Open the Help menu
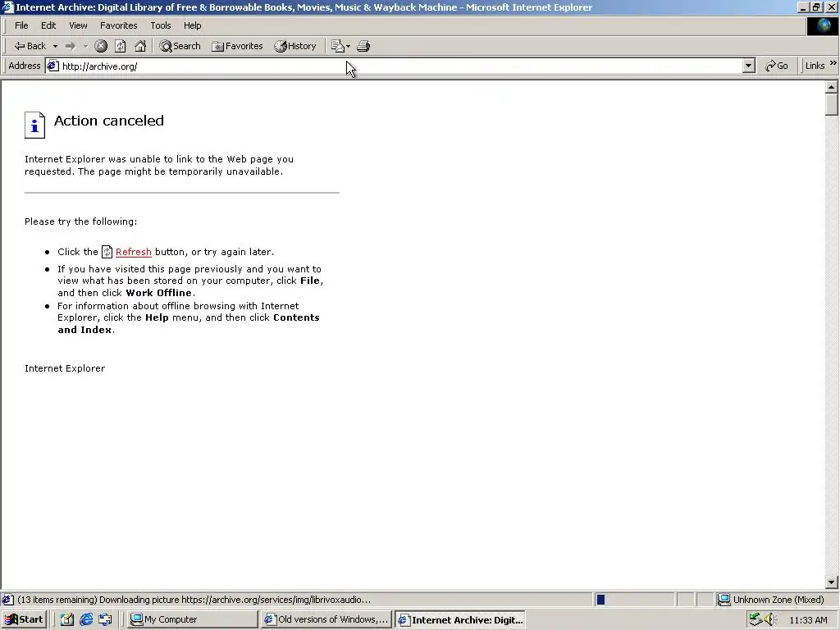840x630 pixels. click(x=192, y=25)
